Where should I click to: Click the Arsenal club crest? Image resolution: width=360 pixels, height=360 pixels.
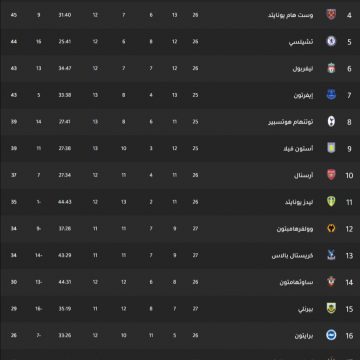pos(331,175)
